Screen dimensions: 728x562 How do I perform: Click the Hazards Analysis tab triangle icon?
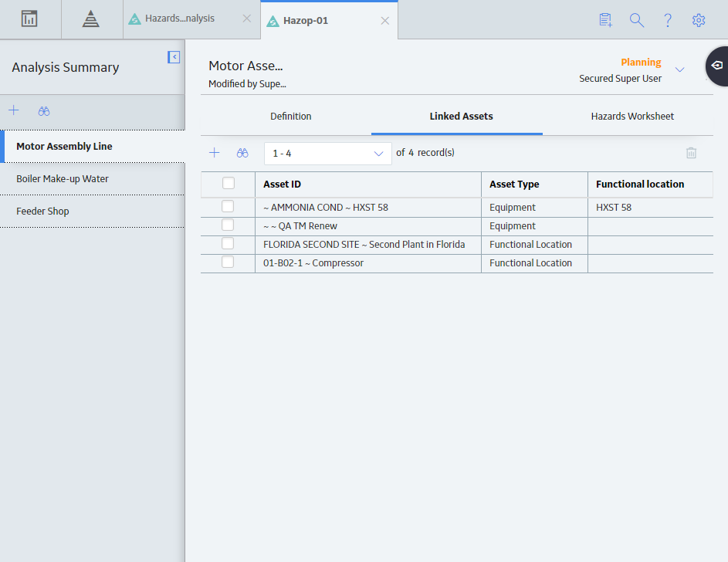pos(134,19)
